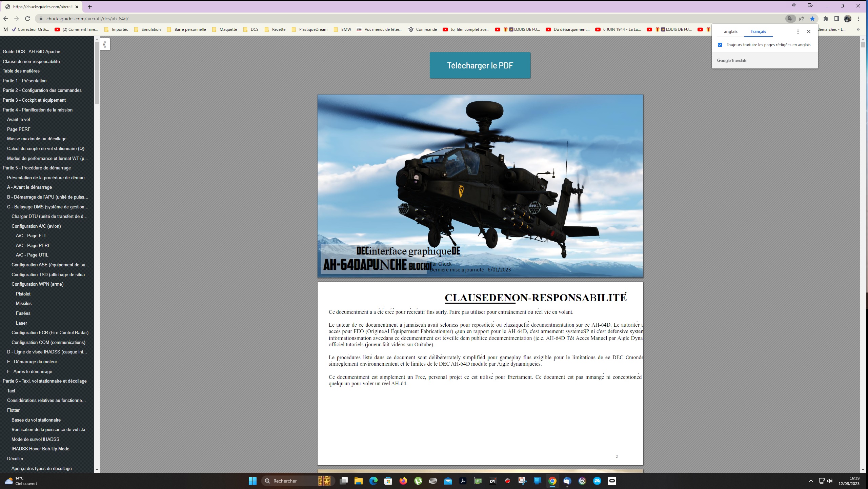Open the Chrome three-dot main menu

point(859,19)
